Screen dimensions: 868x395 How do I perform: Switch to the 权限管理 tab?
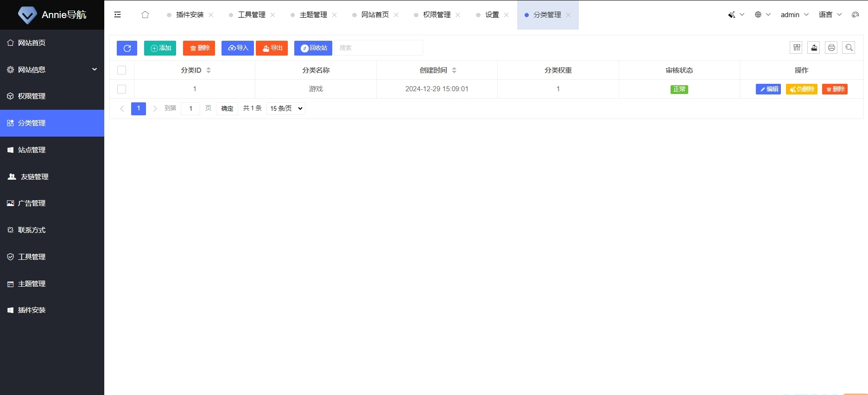click(x=437, y=15)
